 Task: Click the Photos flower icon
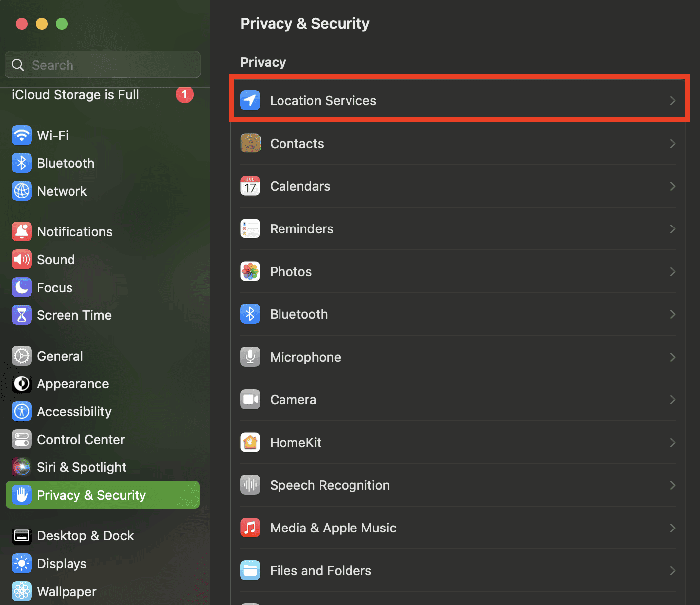(250, 272)
